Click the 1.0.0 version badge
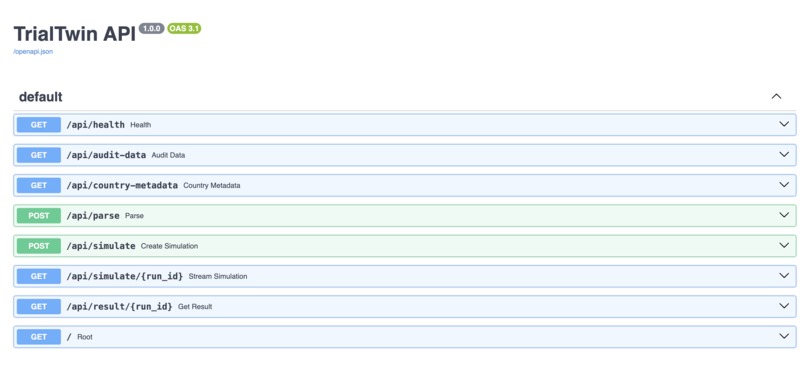Screen dimensions: 806x368 click(152, 29)
